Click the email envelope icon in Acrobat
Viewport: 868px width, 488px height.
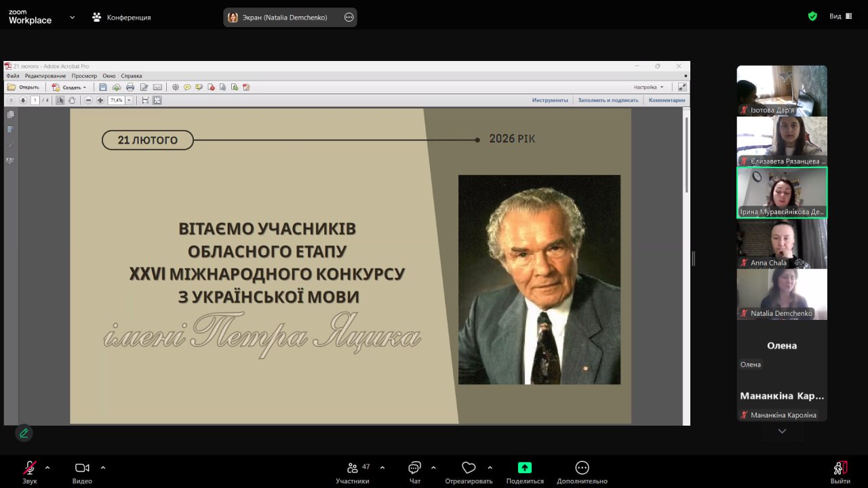tap(157, 87)
